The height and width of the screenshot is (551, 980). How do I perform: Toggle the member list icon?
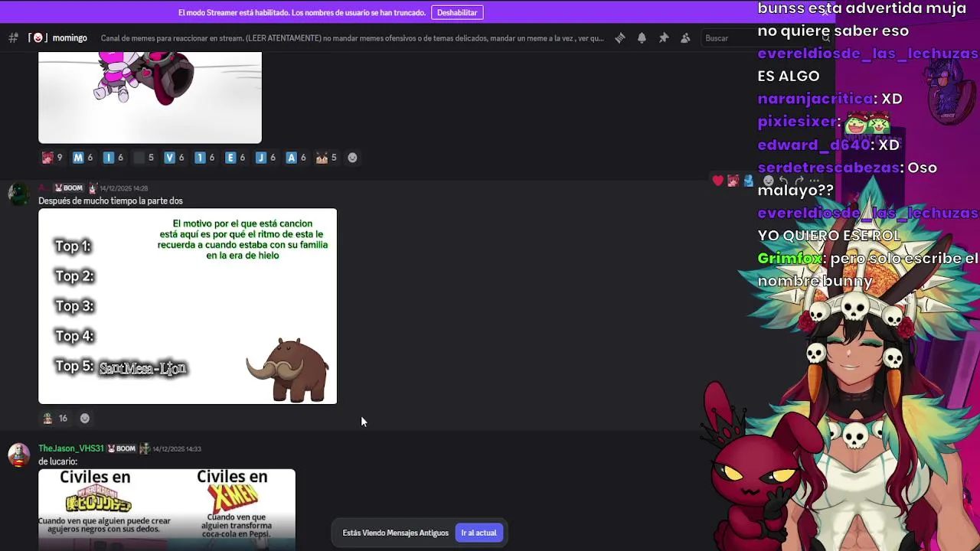coord(685,38)
